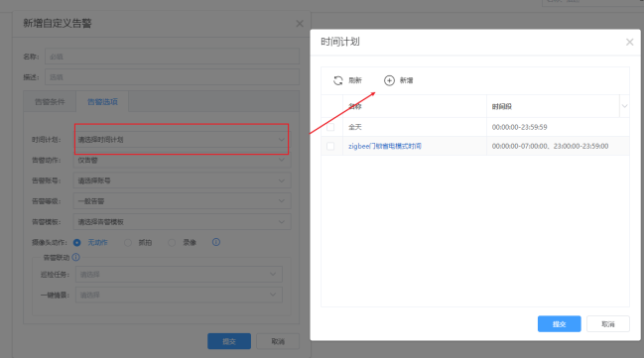644x358 pixels.
Task: Close the 新增自定义告警 dialog
Action: click(x=300, y=24)
